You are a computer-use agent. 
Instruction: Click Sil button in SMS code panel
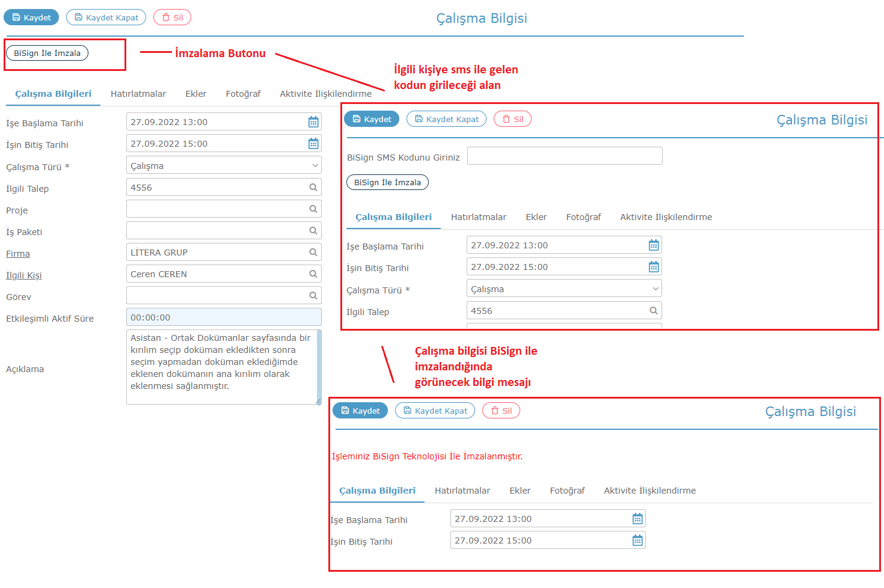point(512,119)
